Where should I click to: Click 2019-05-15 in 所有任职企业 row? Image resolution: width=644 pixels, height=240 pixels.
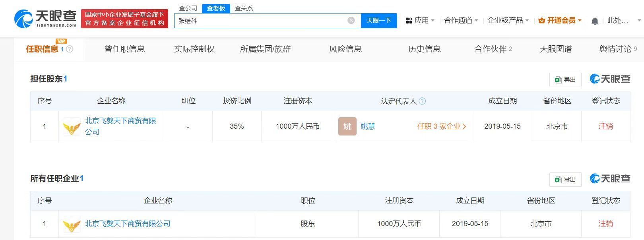(x=470, y=224)
